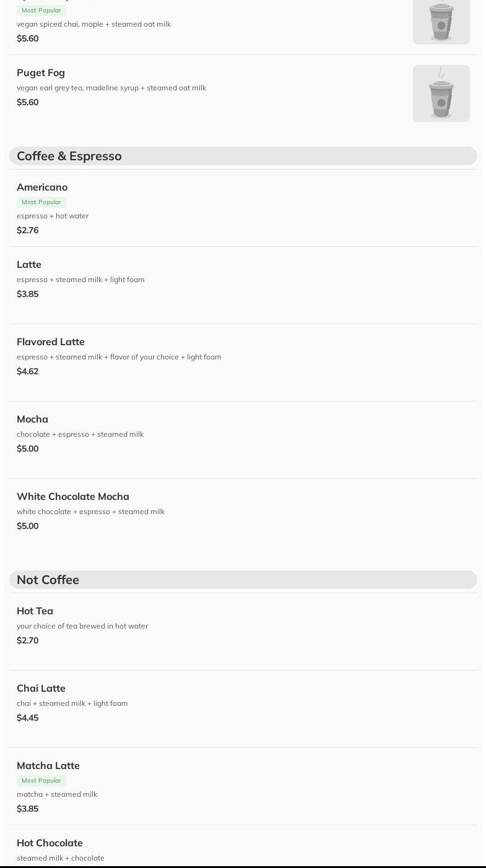Pick the Mocha described as chocolate + espresso

32,419
